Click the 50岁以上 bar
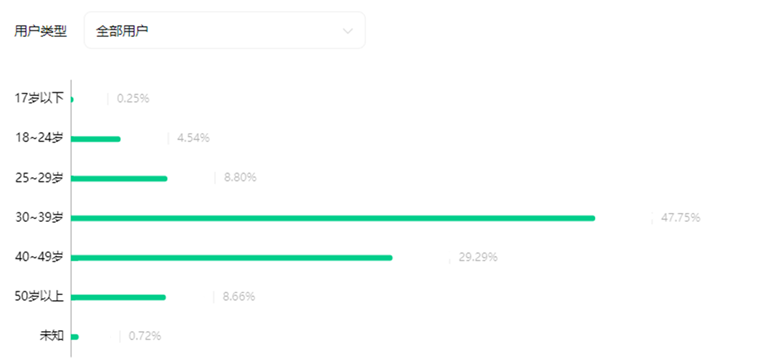The image size is (772, 363). pos(118,297)
